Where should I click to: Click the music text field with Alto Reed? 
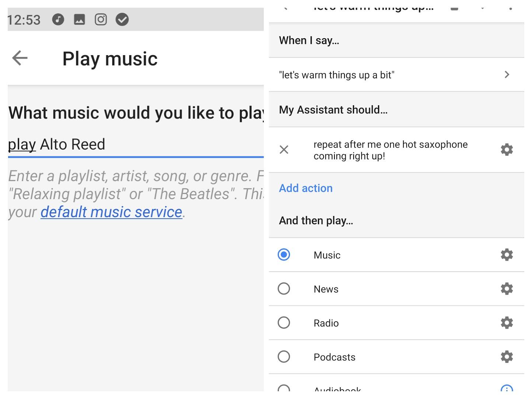coord(136,144)
